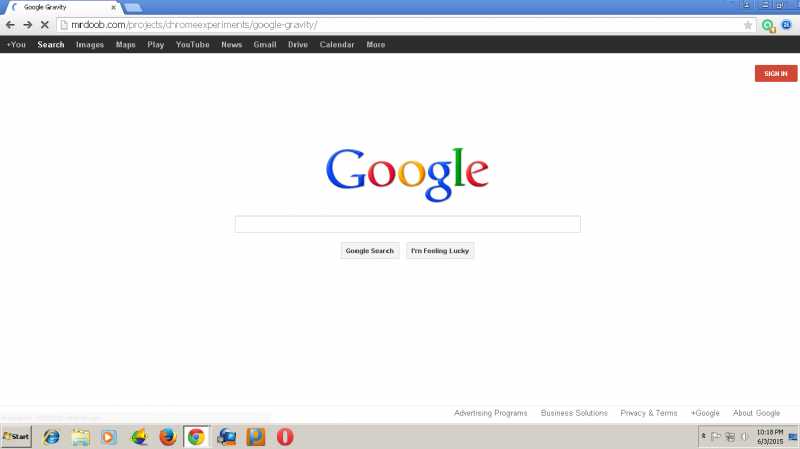Switch to Chrome in the taskbar

pyautogui.click(x=196, y=437)
